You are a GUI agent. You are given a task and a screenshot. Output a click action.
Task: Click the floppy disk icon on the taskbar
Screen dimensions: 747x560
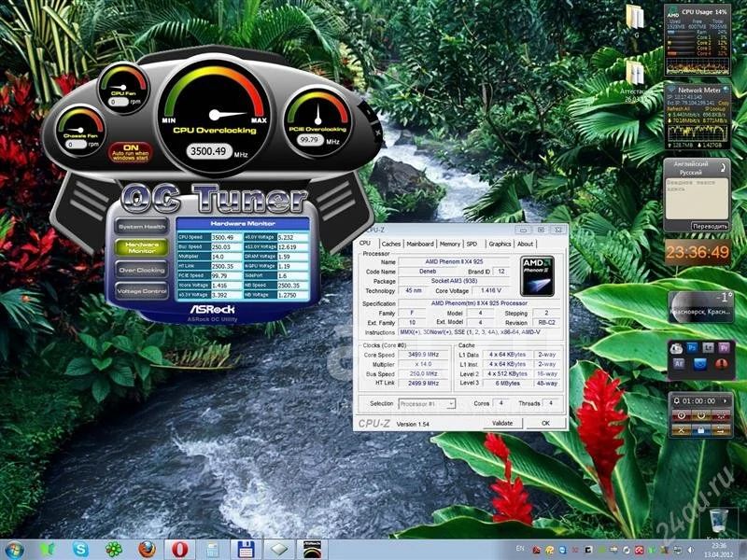(246, 550)
